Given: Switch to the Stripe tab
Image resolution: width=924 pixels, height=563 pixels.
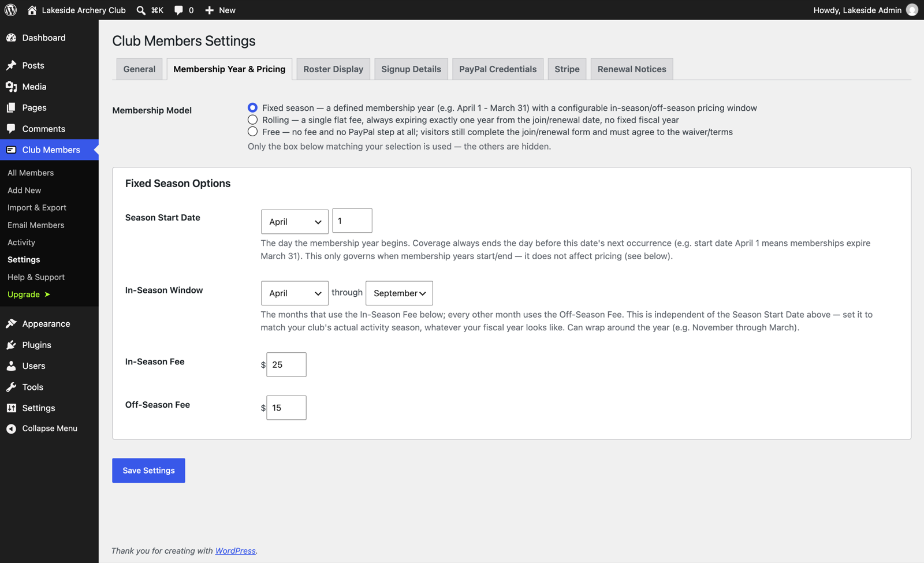Looking at the screenshot, I should [567, 69].
